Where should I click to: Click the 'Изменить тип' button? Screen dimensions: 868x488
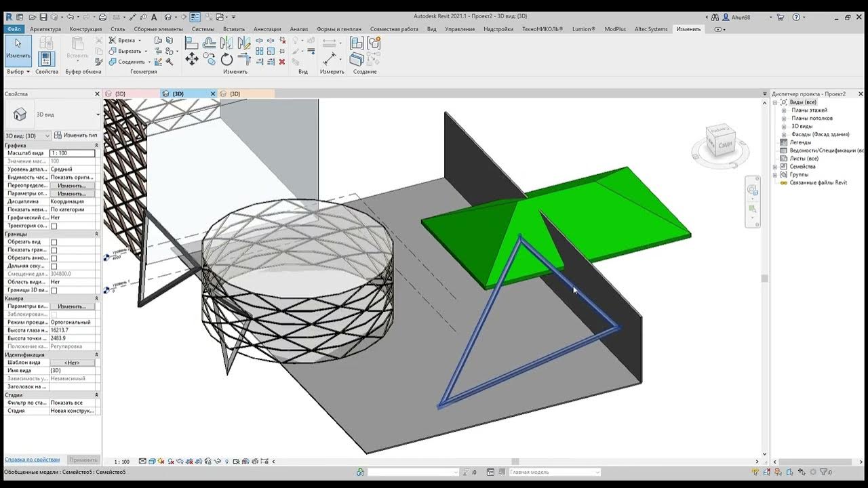[76, 136]
